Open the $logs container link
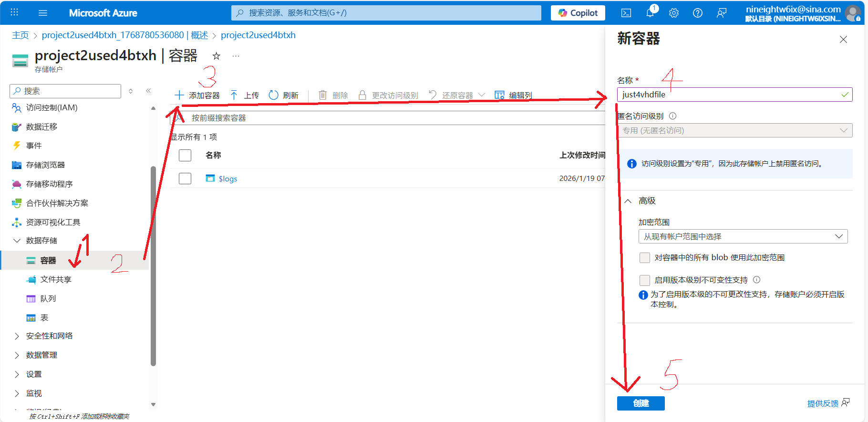 tap(227, 179)
